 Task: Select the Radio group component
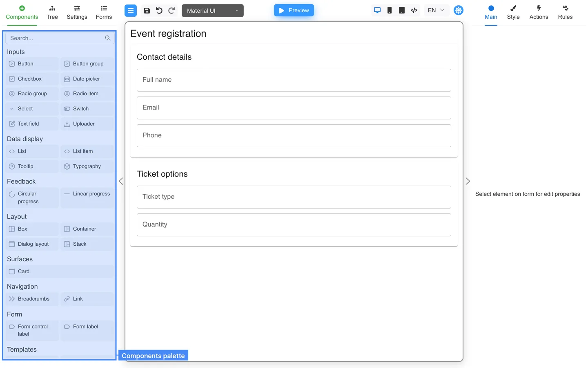[32, 94]
